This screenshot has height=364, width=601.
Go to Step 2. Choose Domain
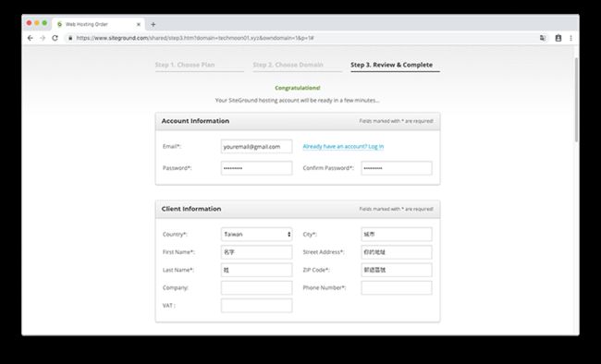point(288,65)
